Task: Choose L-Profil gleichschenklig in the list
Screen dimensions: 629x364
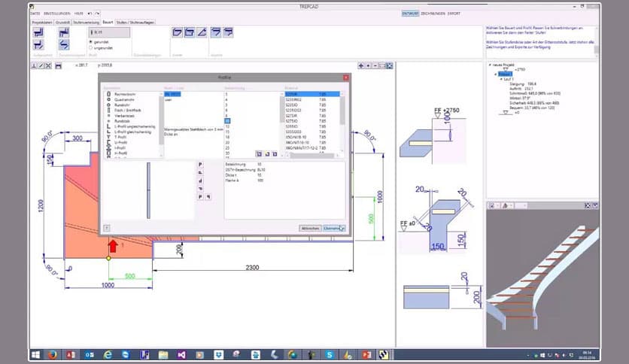Action: pyautogui.click(x=133, y=132)
